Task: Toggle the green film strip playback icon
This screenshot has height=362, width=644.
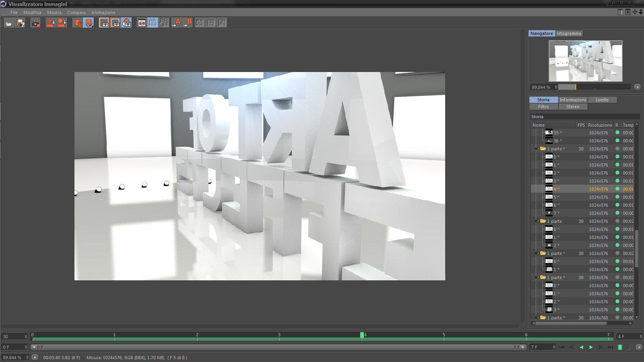Action: [620, 347]
